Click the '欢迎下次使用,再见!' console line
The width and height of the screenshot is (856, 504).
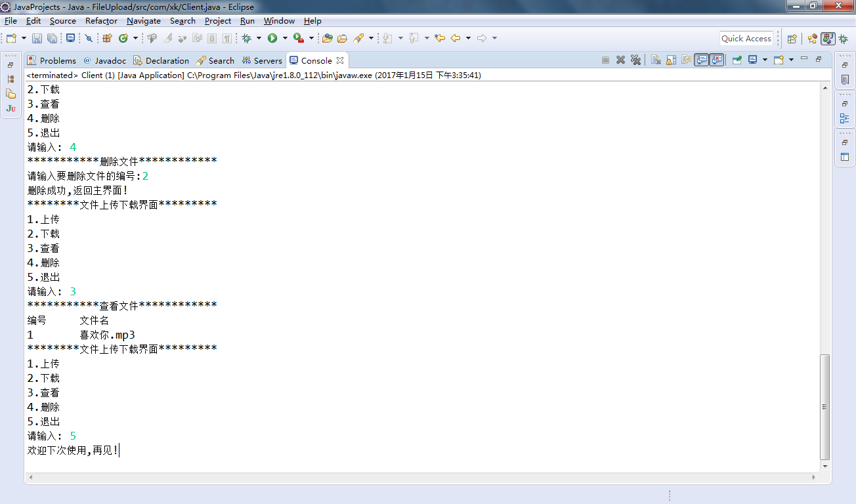pos(73,450)
